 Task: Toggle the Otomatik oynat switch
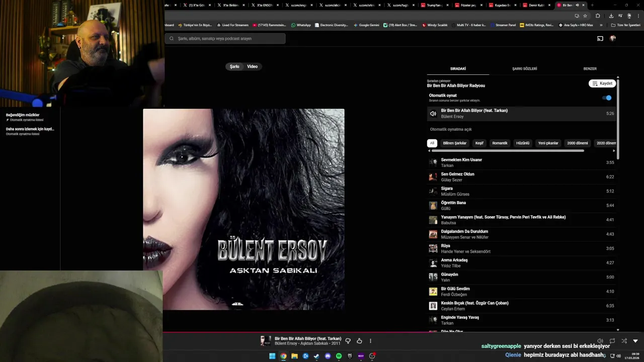(607, 98)
